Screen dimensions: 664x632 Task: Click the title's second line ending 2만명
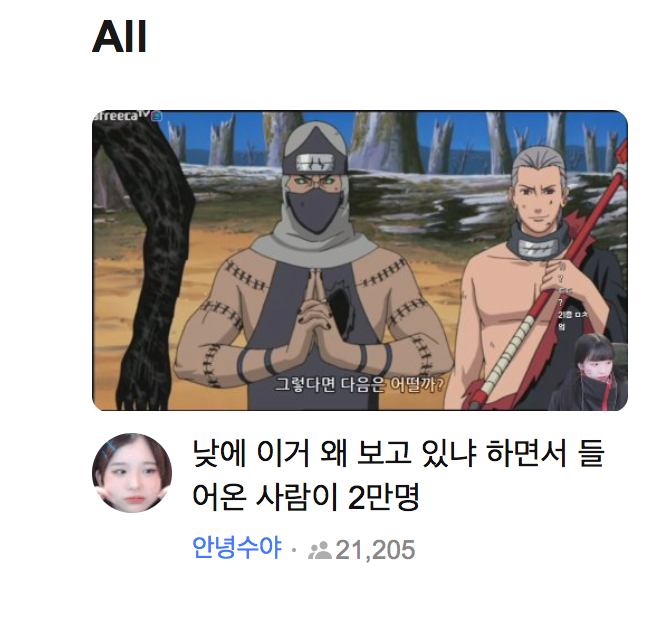pyautogui.click(x=306, y=496)
